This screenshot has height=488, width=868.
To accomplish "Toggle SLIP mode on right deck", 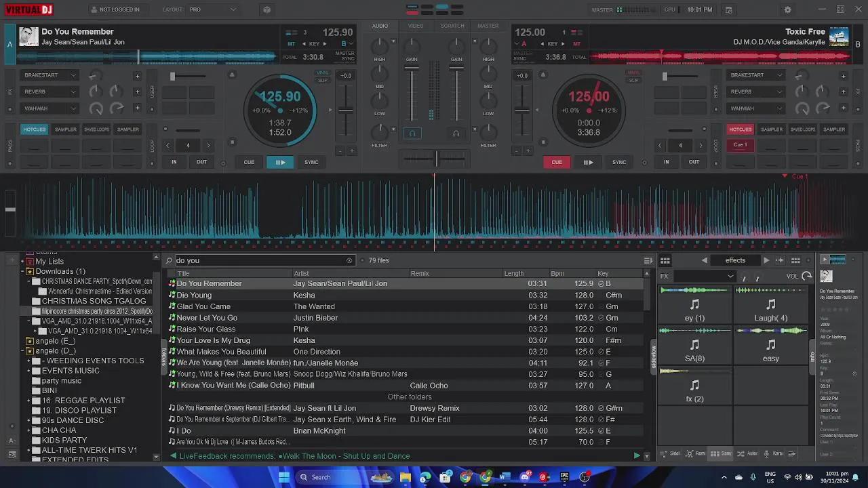I will click(633, 80).
